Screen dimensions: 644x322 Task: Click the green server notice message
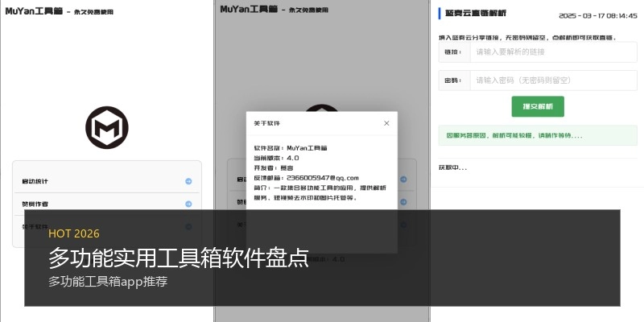(x=538, y=135)
